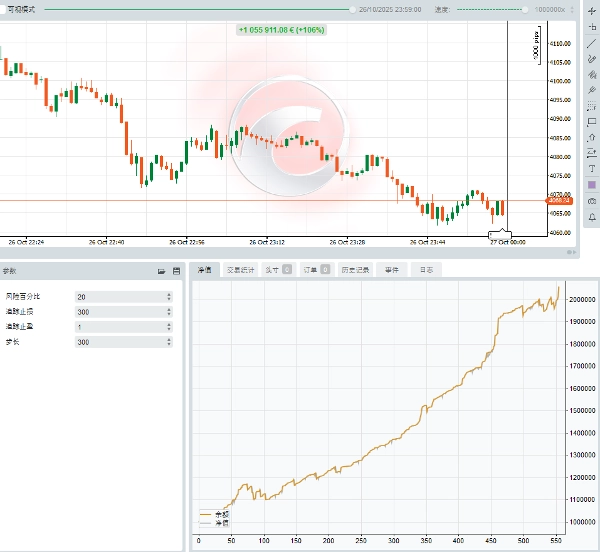Click the 26/10/2025 23:59:00 timestamp
This screenshot has width=600, height=552.
(x=390, y=10)
